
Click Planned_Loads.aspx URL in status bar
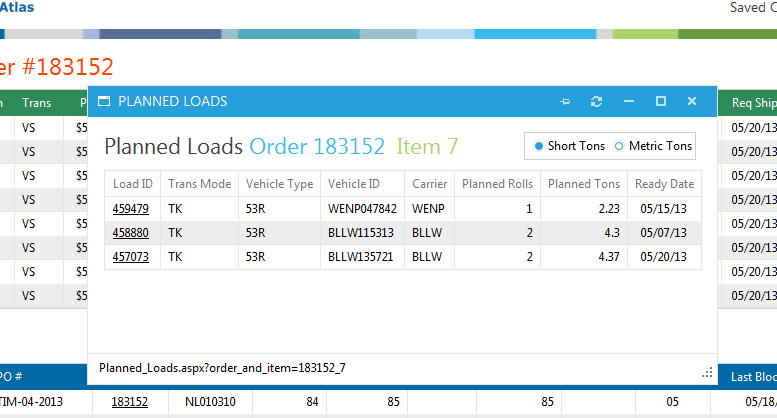(222, 368)
